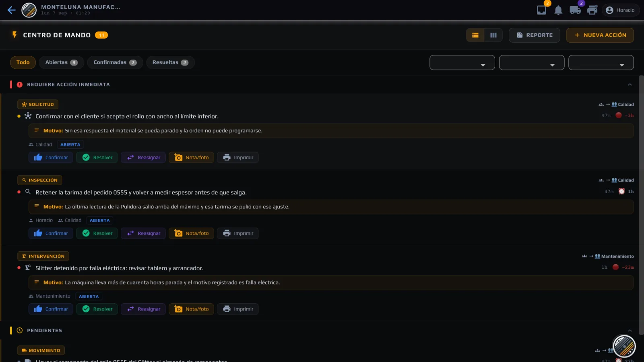Print the client roll-width request

pyautogui.click(x=238, y=158)
